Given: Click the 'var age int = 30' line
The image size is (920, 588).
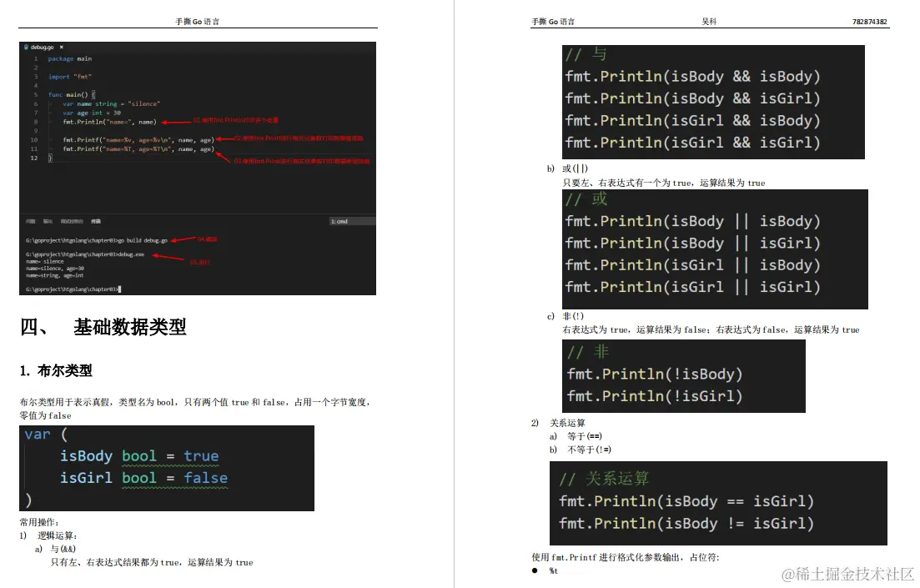Looking at the screenshot, I should tap(92, 113).
